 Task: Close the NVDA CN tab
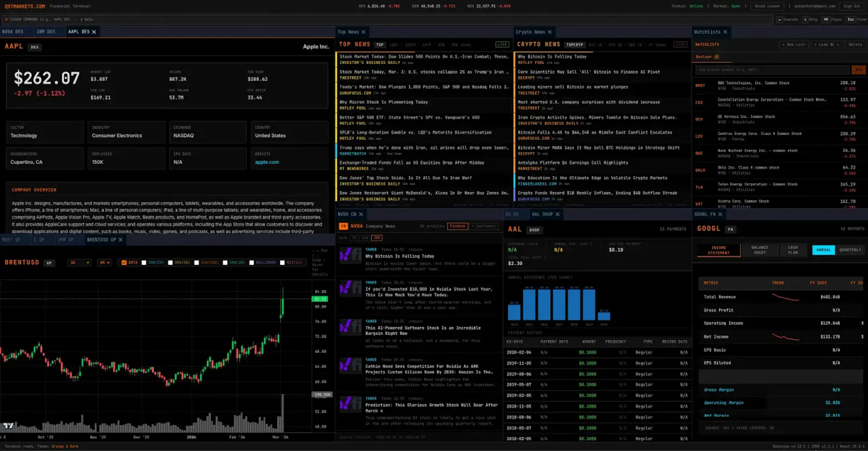[361, 214]
